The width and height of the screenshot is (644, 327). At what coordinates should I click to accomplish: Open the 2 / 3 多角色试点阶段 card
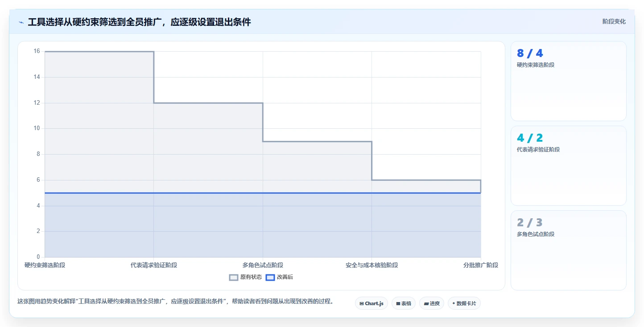click(x=568, y=250)
